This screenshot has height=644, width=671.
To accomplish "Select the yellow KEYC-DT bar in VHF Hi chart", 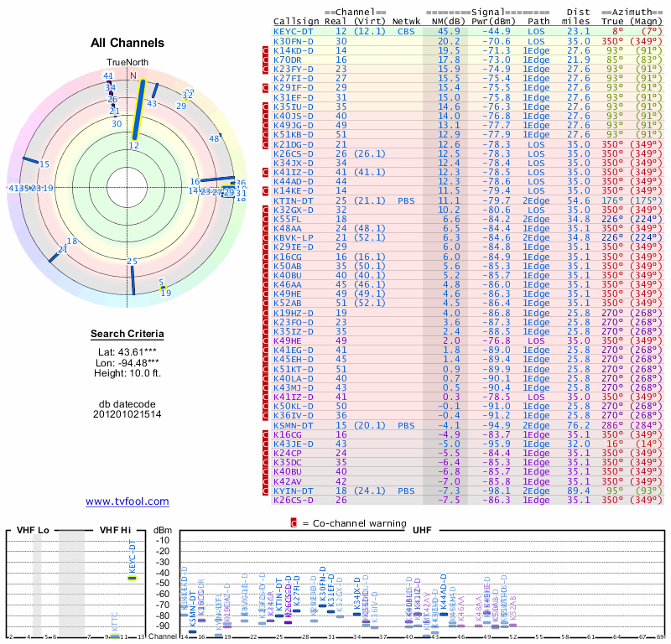I will [x=132, y=578].
